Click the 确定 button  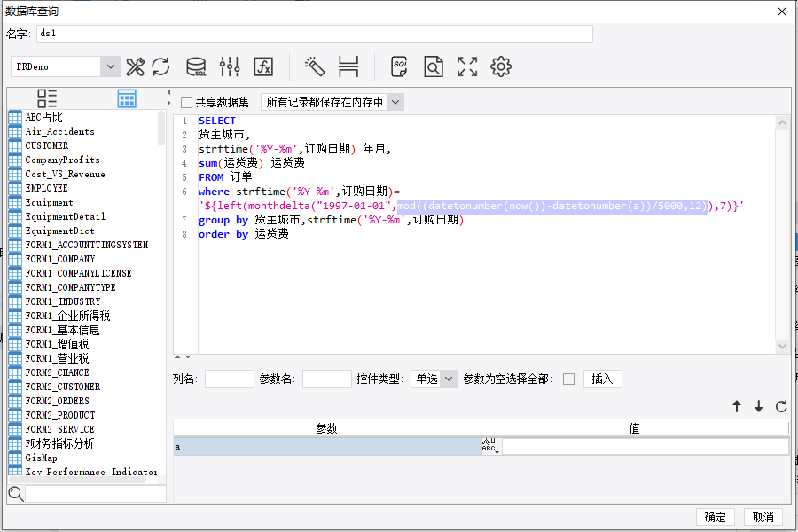(715, 517)
